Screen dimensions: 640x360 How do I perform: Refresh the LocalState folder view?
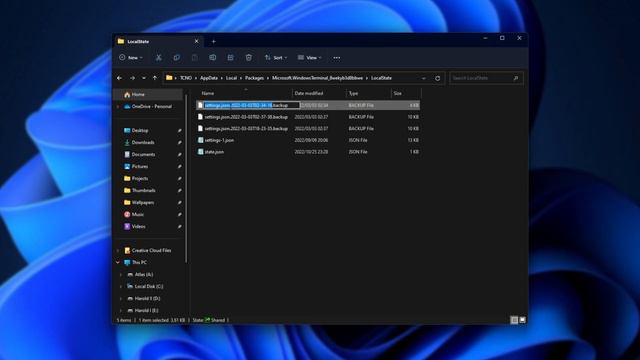click(x=438, y=78)
